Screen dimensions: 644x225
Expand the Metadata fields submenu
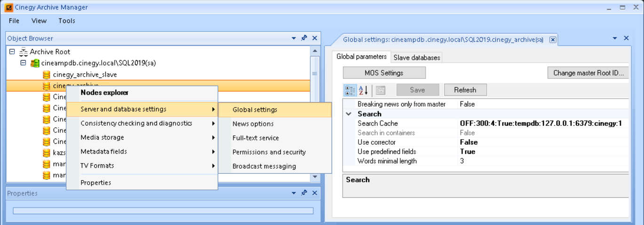click(x=214, y=152)
